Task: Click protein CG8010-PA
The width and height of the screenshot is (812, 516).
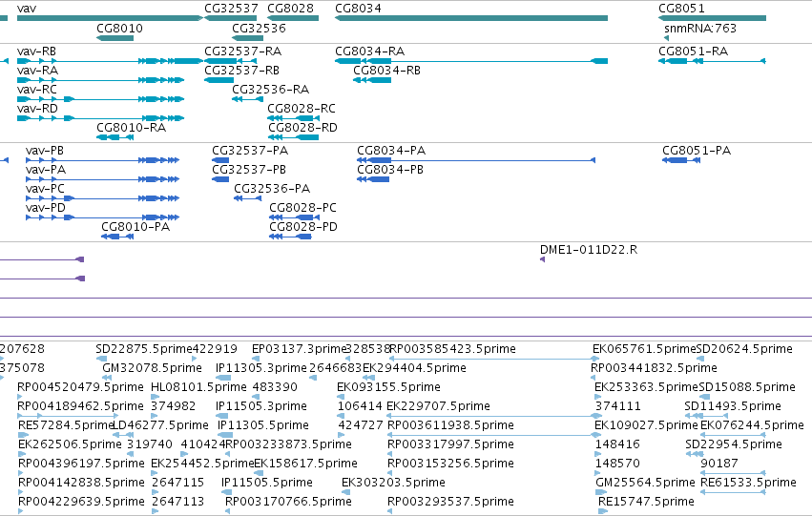Action: 135,227
